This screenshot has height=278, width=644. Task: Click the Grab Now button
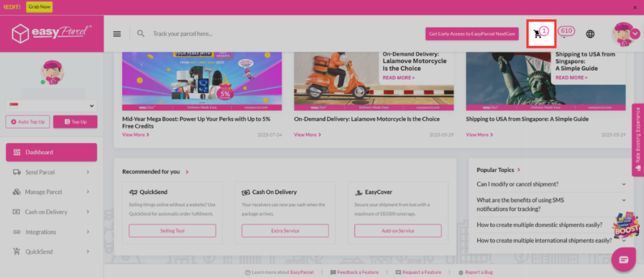39,7
